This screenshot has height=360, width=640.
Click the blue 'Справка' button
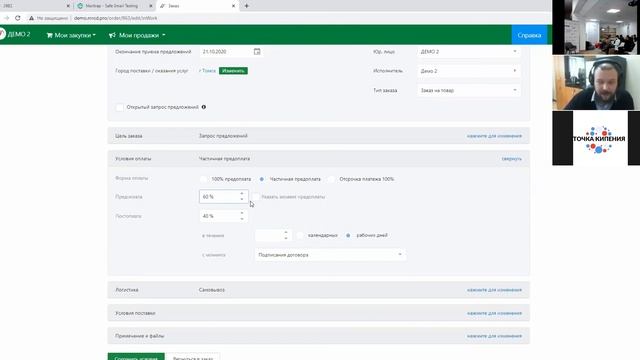point(529,35)
